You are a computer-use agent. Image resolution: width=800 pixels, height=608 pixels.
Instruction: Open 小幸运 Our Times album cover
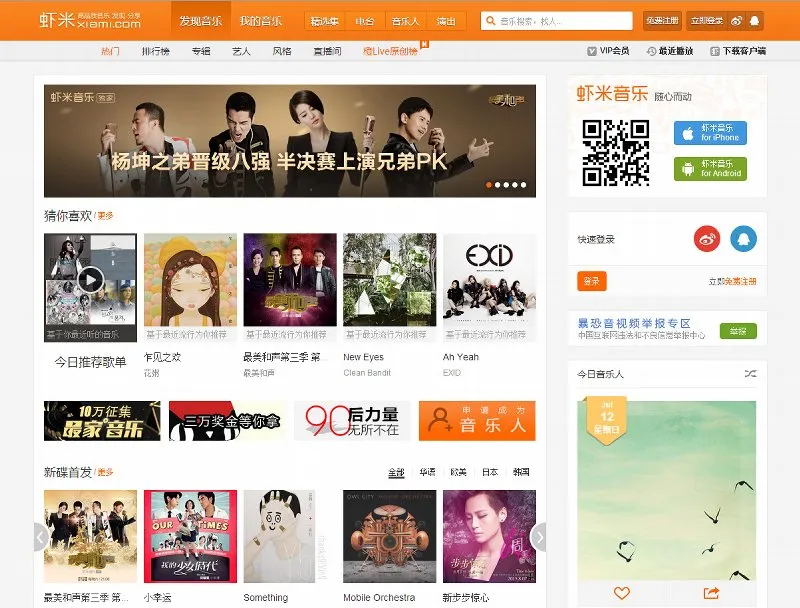[x=190, y=537]
